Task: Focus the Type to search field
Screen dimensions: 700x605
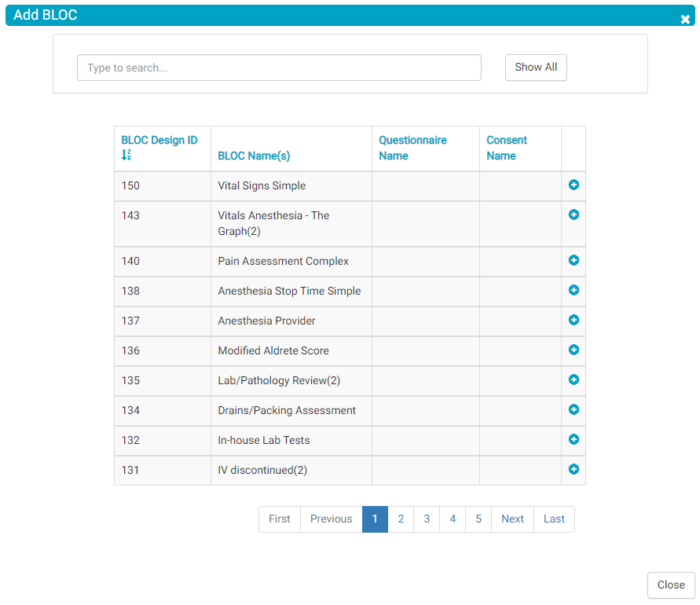Action: (x=279, y=68)
